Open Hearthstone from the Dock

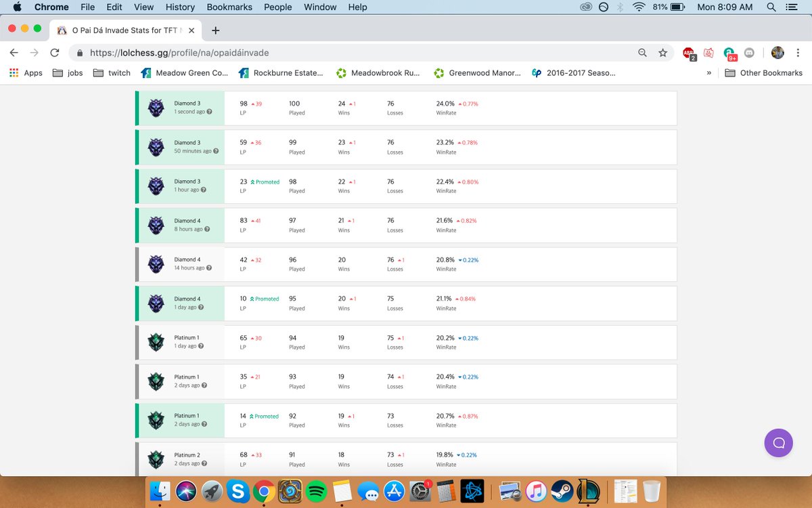(x=290, y=491)
